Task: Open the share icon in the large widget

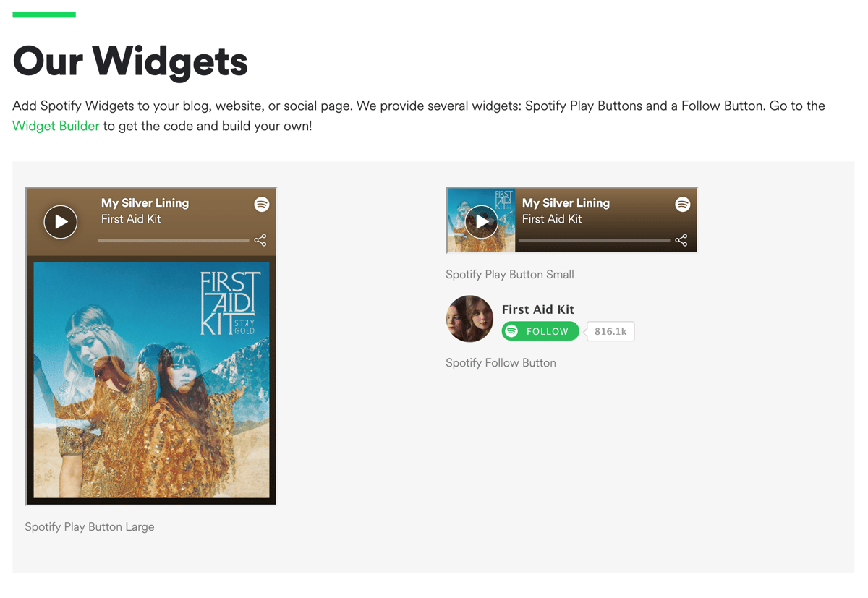Action: 260,240
